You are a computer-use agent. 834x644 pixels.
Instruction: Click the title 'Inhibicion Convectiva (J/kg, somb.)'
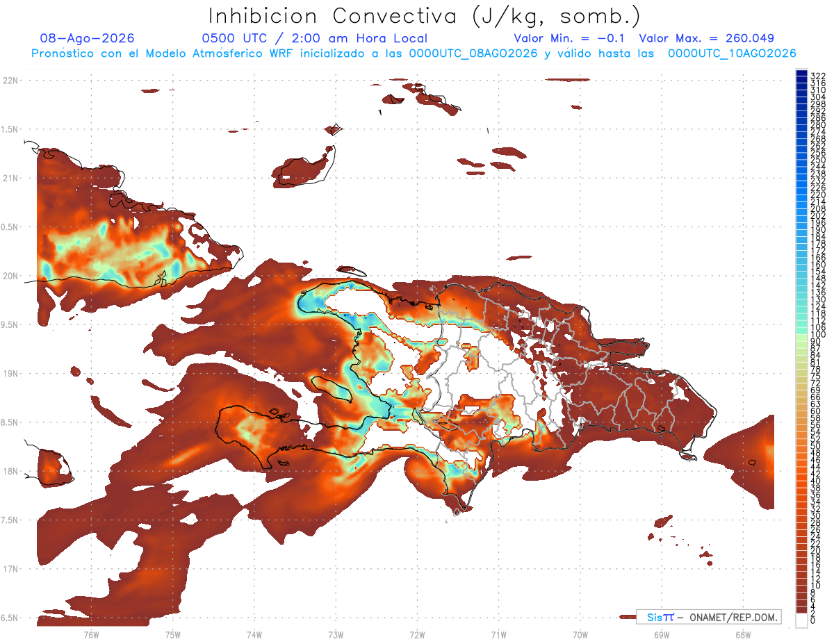(425, 15)
